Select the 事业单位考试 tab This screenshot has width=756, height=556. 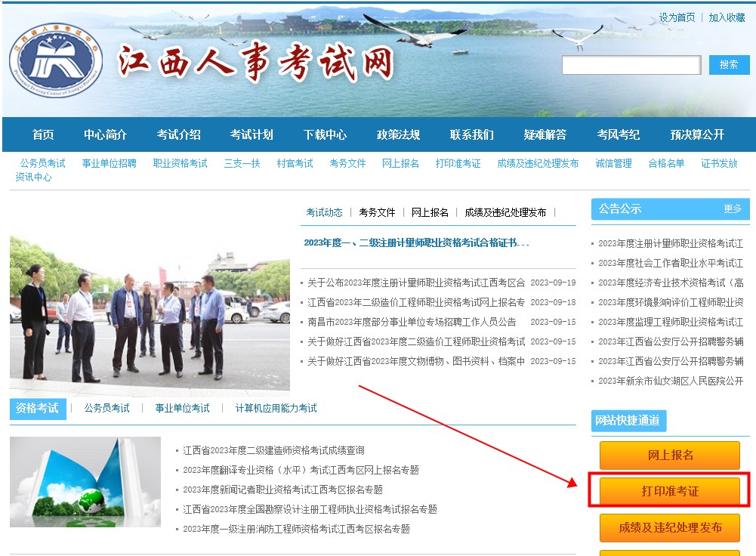[x=182, y=408]
